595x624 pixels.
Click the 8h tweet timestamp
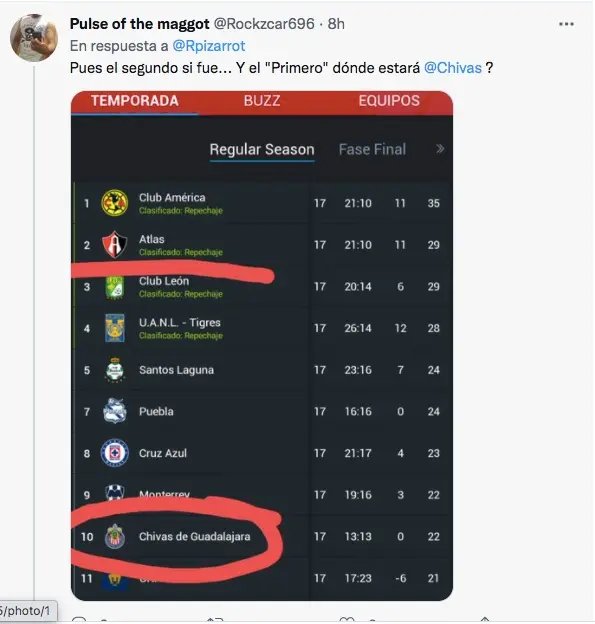(336, 24)
